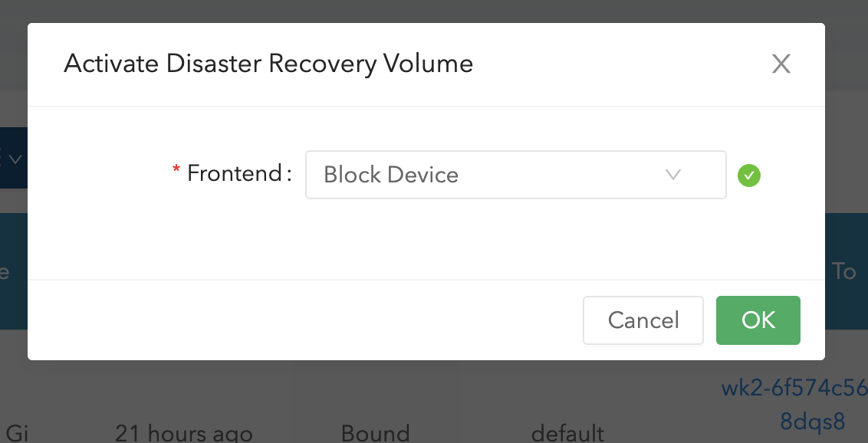868x443 pixels.
Task: Click the Bound status text
Action: (x=375, y=433)
